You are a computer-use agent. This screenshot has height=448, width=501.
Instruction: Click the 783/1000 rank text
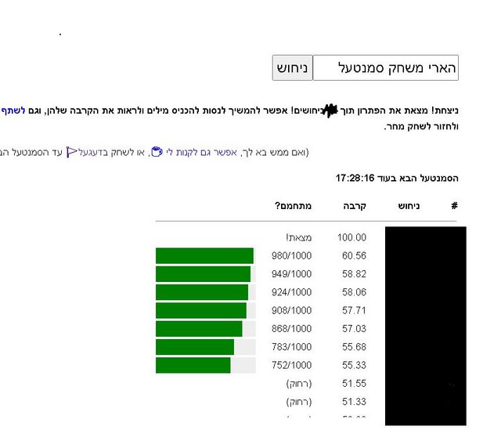point(291,347)
